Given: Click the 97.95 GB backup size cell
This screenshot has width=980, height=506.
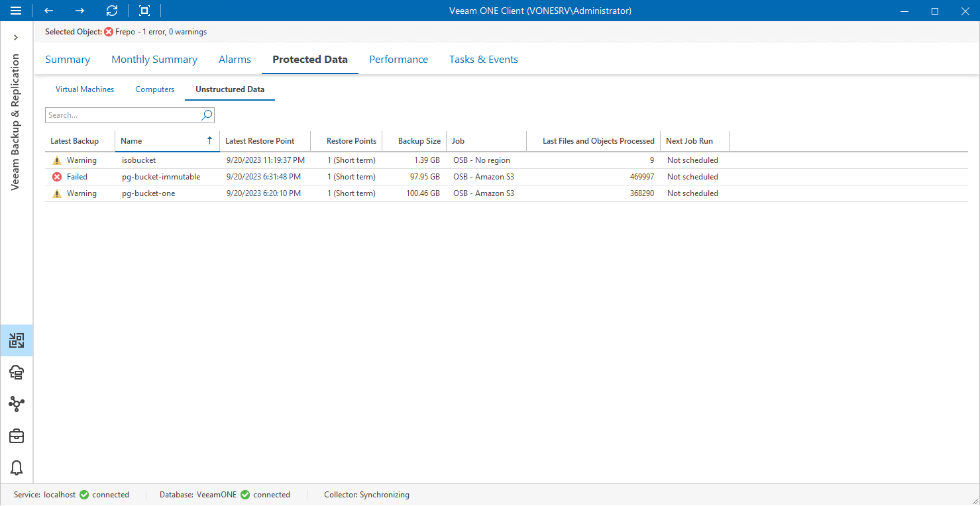Looking at the screenshot, I should coord(425,177).
